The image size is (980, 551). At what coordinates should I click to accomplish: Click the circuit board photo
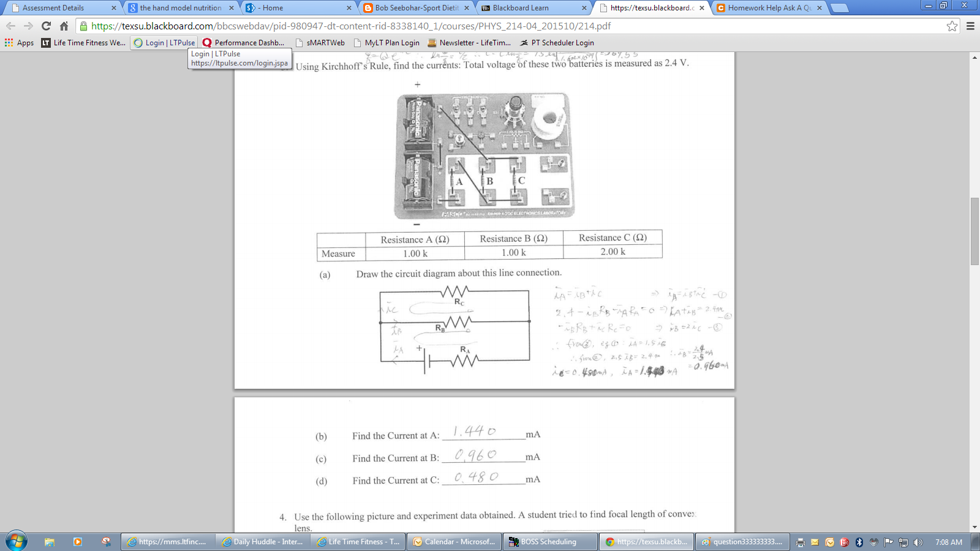point(484,156)
